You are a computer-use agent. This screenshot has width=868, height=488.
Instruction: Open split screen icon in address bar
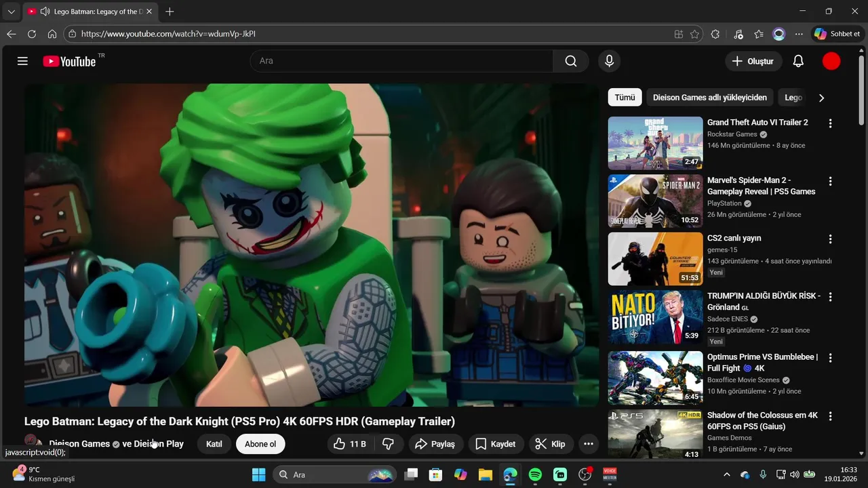click(x=678, y=34)
